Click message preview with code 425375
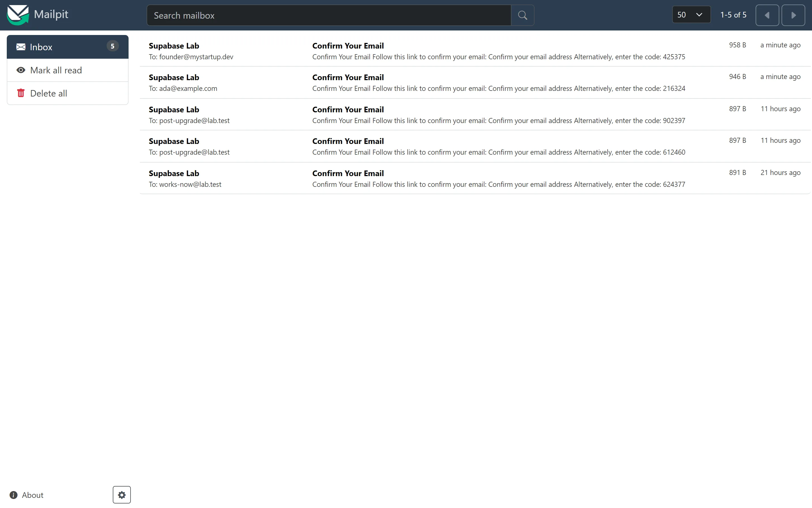812x508 pixels. pos(498,57)
